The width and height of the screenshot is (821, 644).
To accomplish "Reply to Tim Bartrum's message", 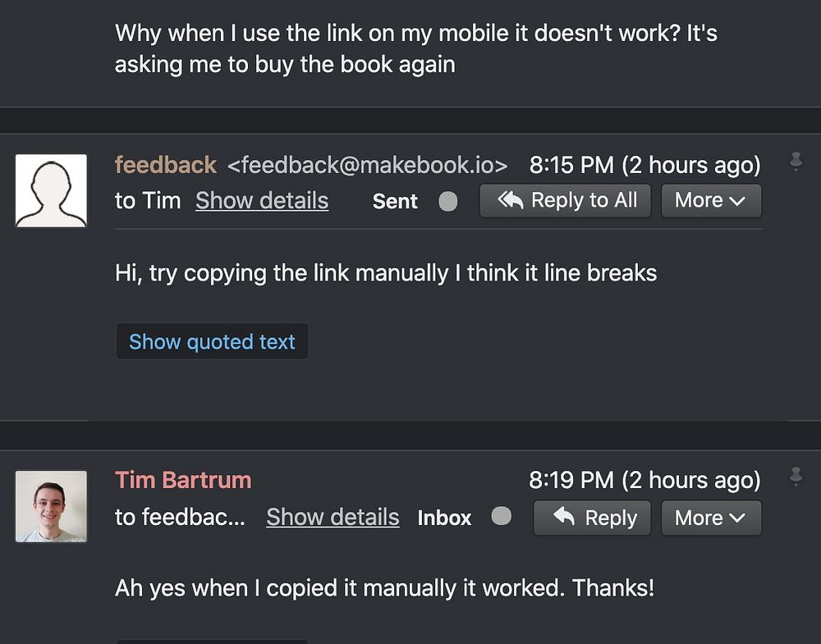I will (592, 518).
